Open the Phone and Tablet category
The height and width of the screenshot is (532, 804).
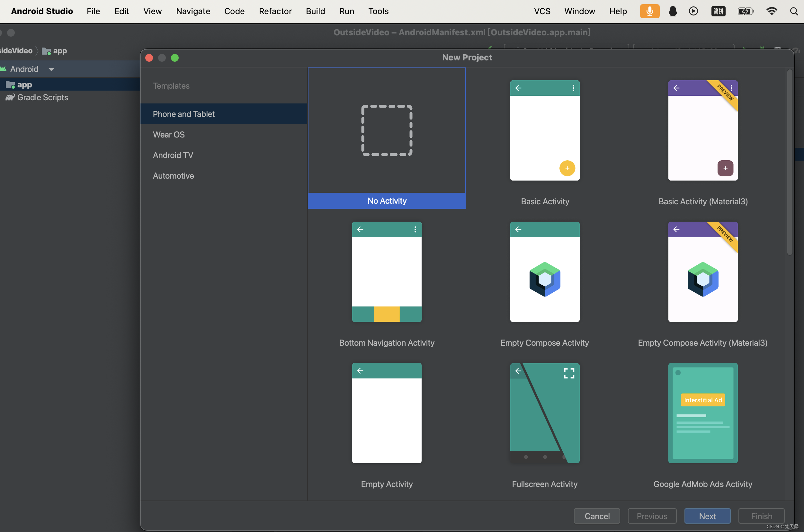tap(183, 113)
